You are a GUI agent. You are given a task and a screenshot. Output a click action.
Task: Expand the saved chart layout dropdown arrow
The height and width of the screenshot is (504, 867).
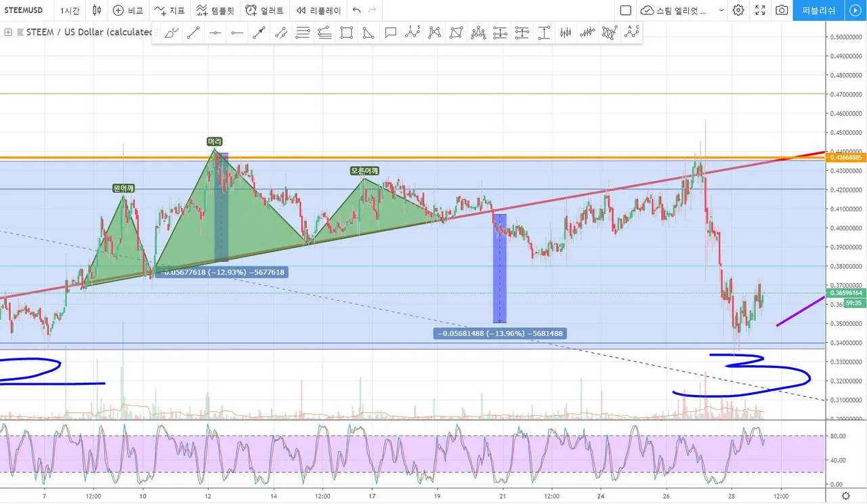tap(721, 10)
